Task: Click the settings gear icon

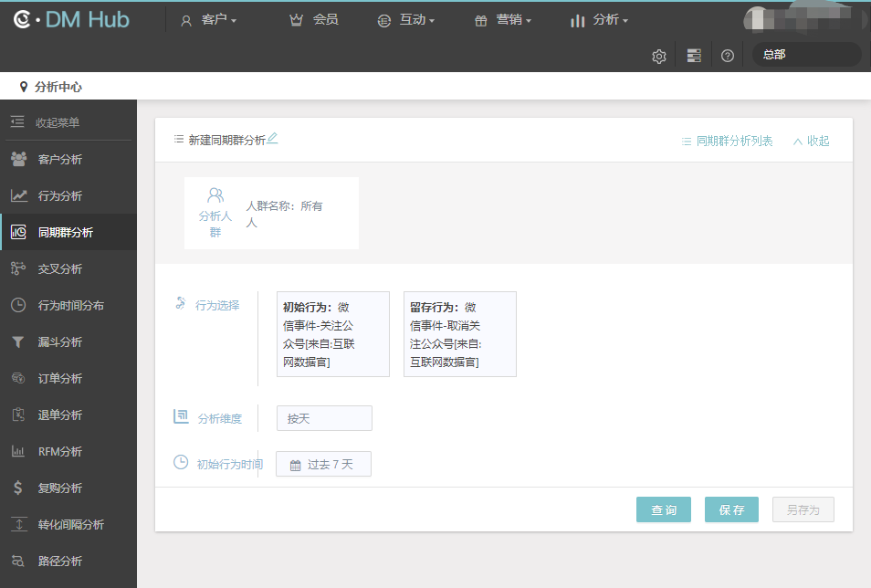Action: [658, 56]
